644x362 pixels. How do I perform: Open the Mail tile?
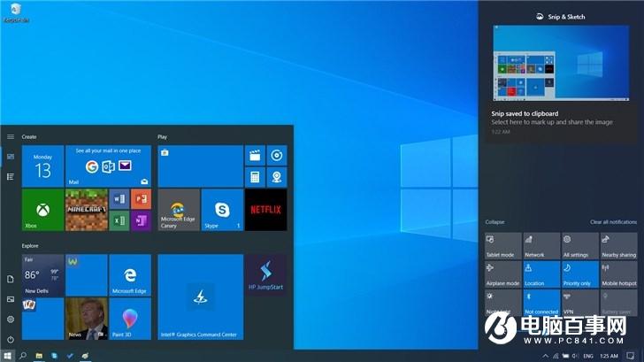108,166
